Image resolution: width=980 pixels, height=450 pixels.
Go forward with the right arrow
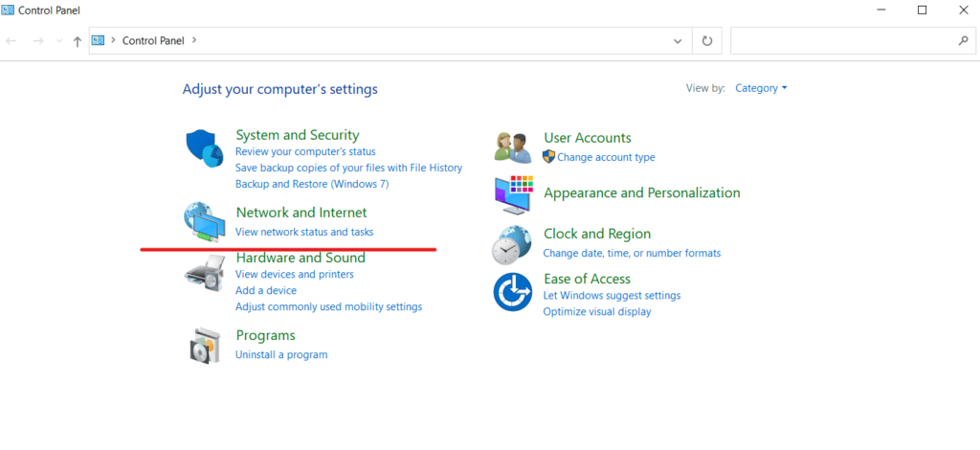[38, 40]
